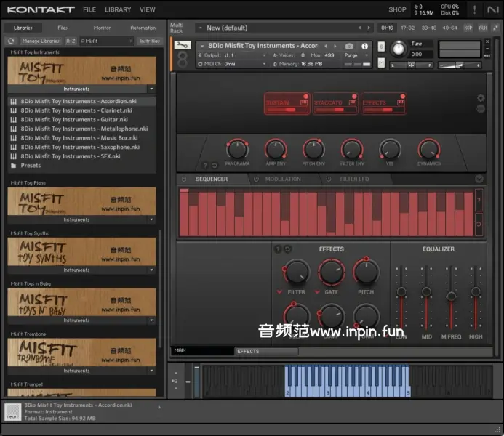The height and width of the screenshot is (436, 504).
Task: Click the exclamation warning icon in header
Action: [x=473, y=9]
